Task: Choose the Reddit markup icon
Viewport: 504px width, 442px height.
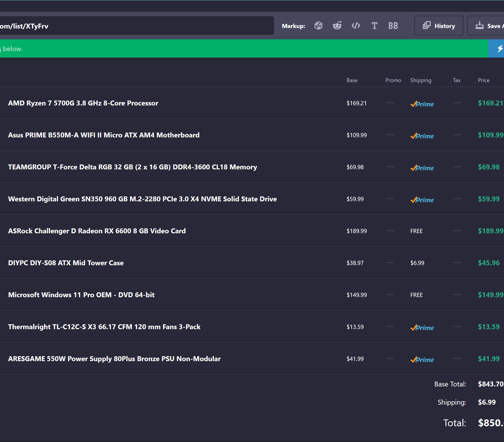Action: (337, 26)
